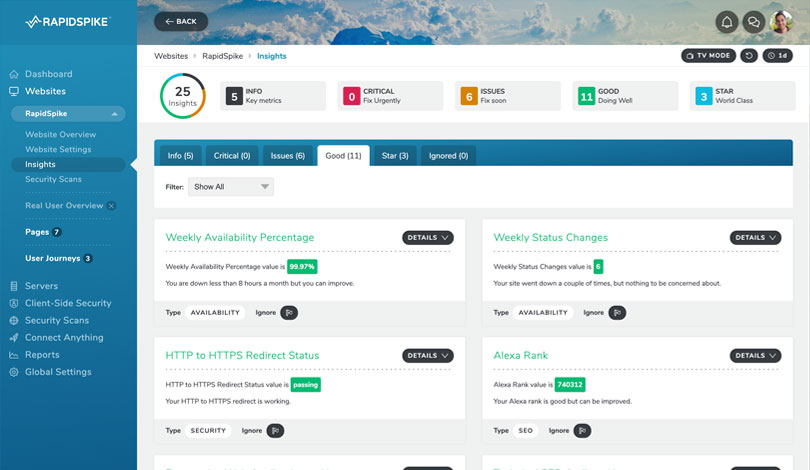This screenshot has width=810, height=470.
Task: Open the chat messages icon
Action: [x=754, y=22]
